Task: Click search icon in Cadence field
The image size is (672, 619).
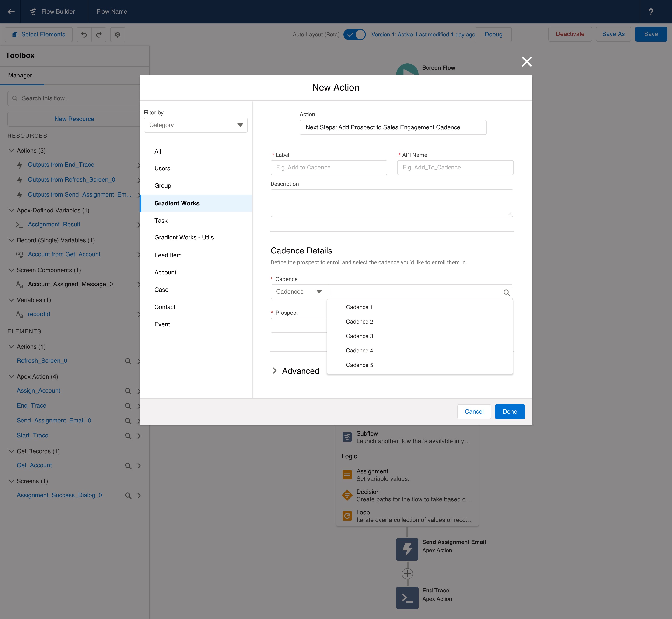Action: pos(506,292)
